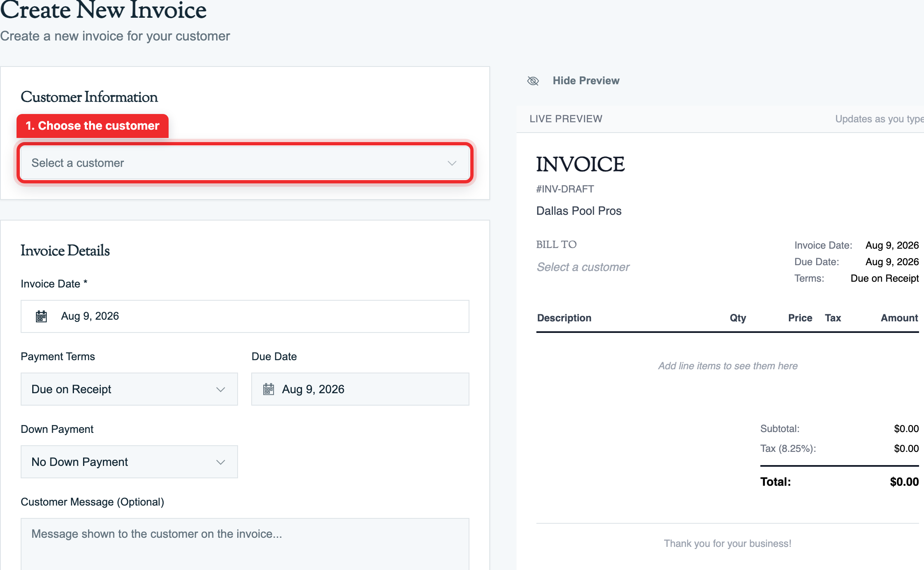Image resolution: width=924 pixels, height=570 pixels.
Task: Click the #INV-DRAFT invoice number in preview
Action: [x=565, y=189]
